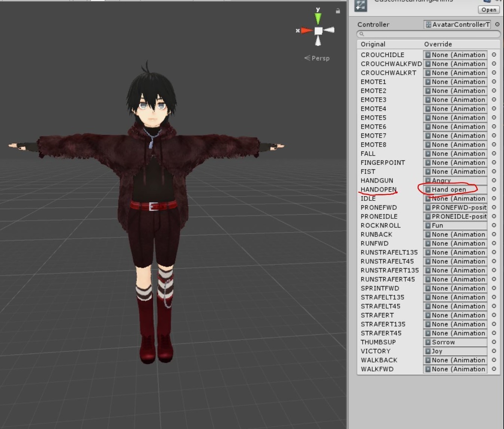The width and height of the screenshot is (504, 429).
Task: Select the Hand open override clip field
Action: (x=455, y=189)
